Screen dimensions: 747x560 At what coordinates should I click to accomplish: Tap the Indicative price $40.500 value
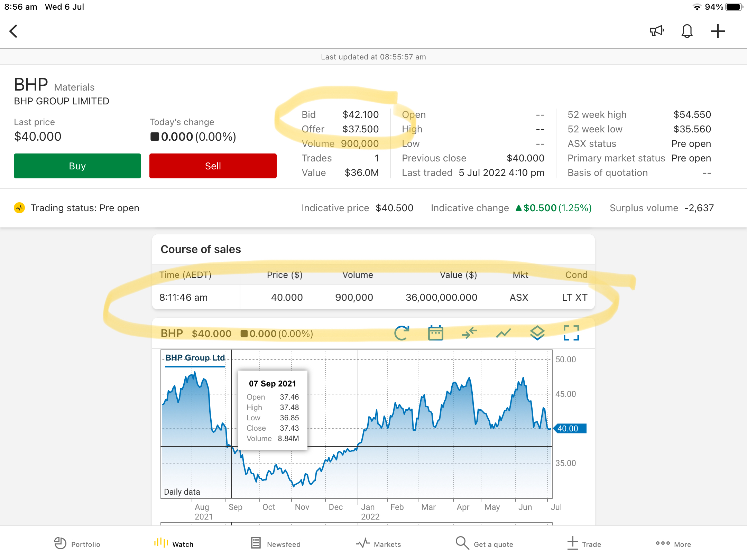[394, 208]
